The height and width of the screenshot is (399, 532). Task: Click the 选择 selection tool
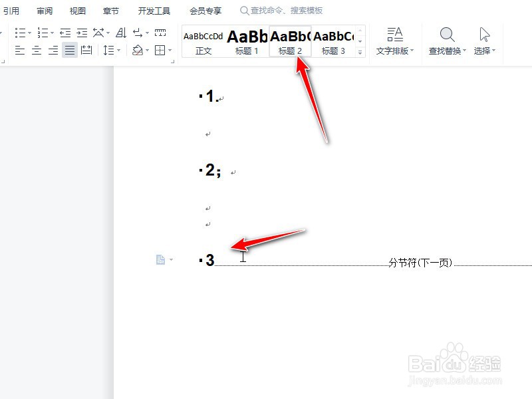[x=485, y=42]
